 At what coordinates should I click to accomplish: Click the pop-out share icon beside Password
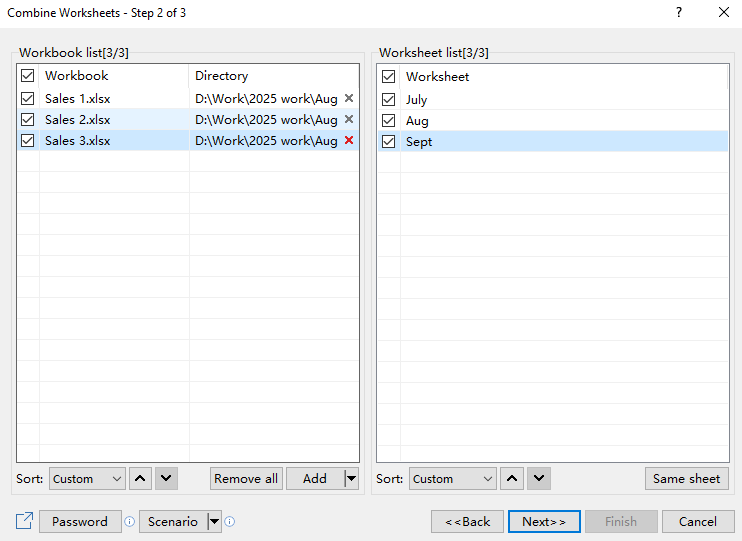tap(24, 521)
